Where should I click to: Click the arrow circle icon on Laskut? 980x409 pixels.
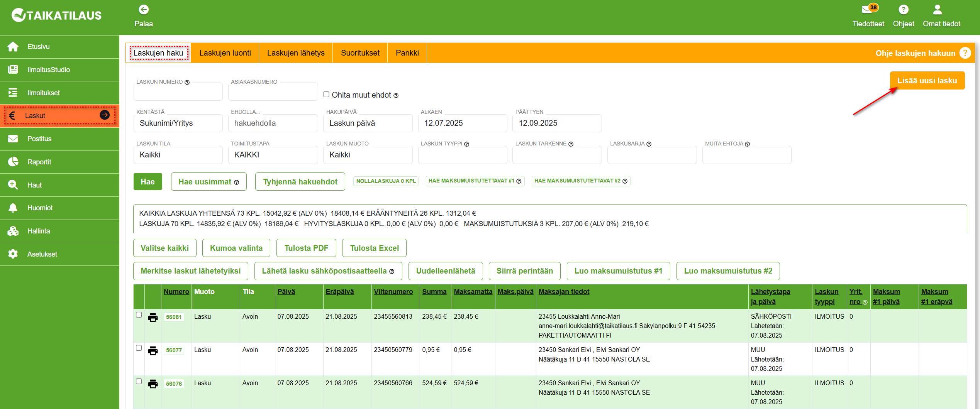(x=105, y=115)
